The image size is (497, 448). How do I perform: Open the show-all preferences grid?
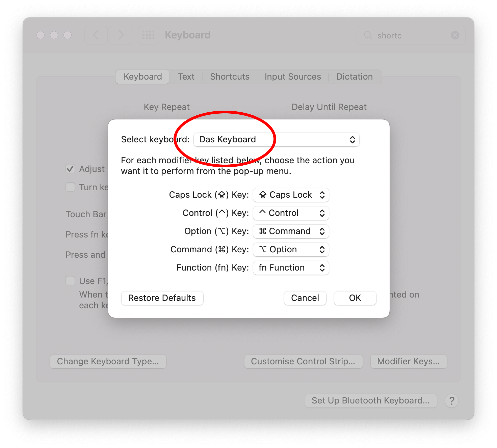coord(149,35)
